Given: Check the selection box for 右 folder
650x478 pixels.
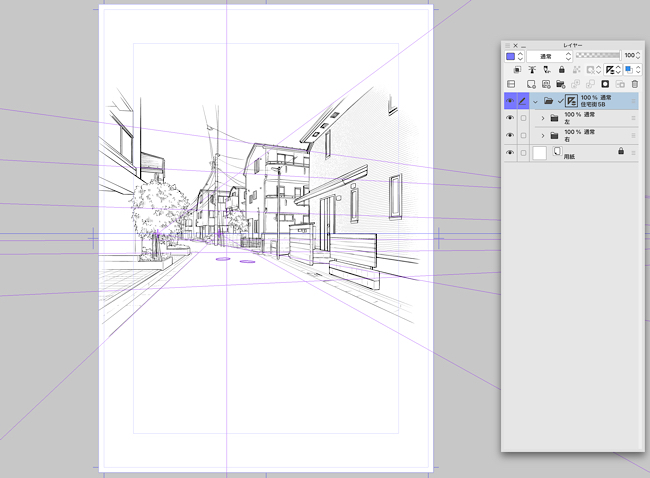Looking at the screenshot, I should click(x=523, y=136).
